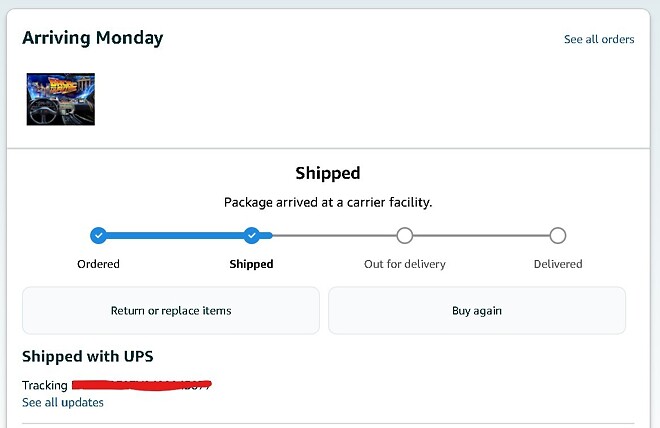Click the Delivered step circle
Screen dimensions: 660x428
point(558,236)
